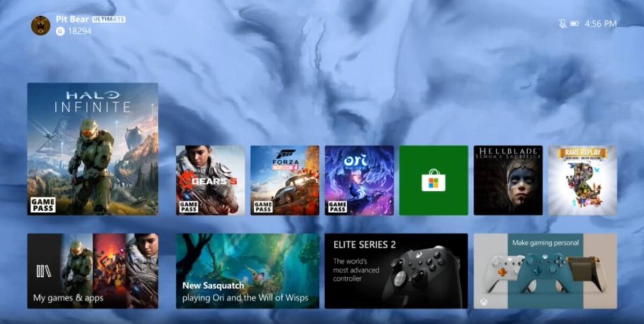
Task: Open the Pit Bear profile avatar
Action: 40,25
